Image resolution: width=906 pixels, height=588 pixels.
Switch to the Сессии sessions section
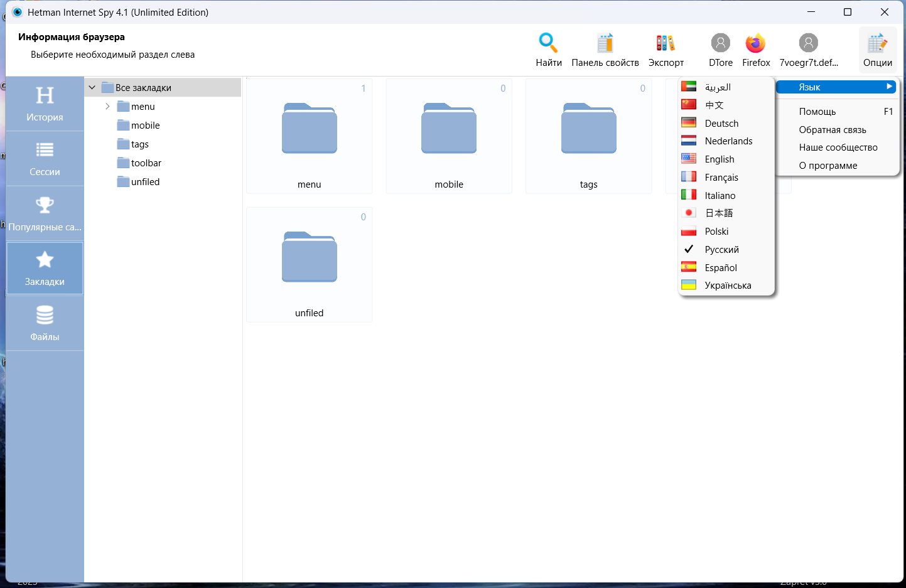[45, 158]
